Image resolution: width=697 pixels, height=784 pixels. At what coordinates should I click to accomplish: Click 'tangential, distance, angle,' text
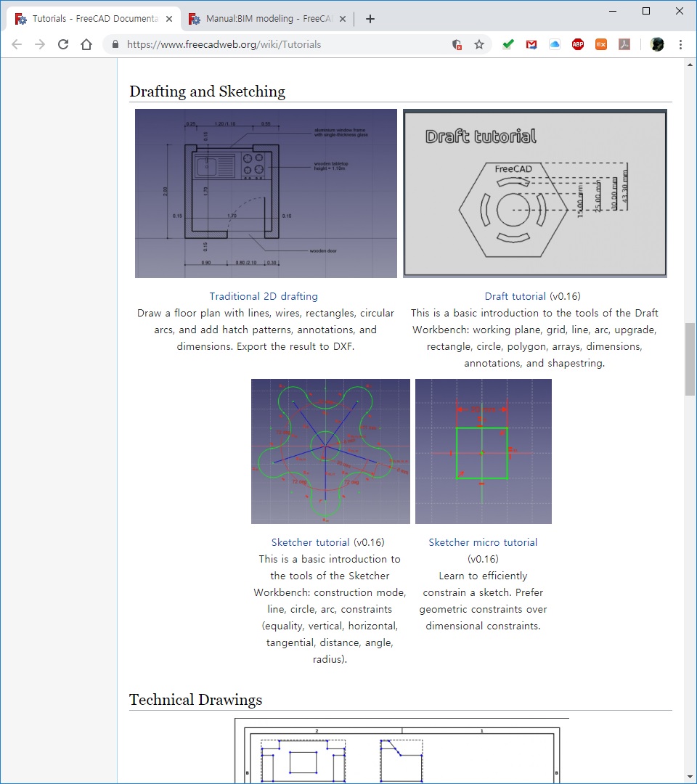[330, 642]
